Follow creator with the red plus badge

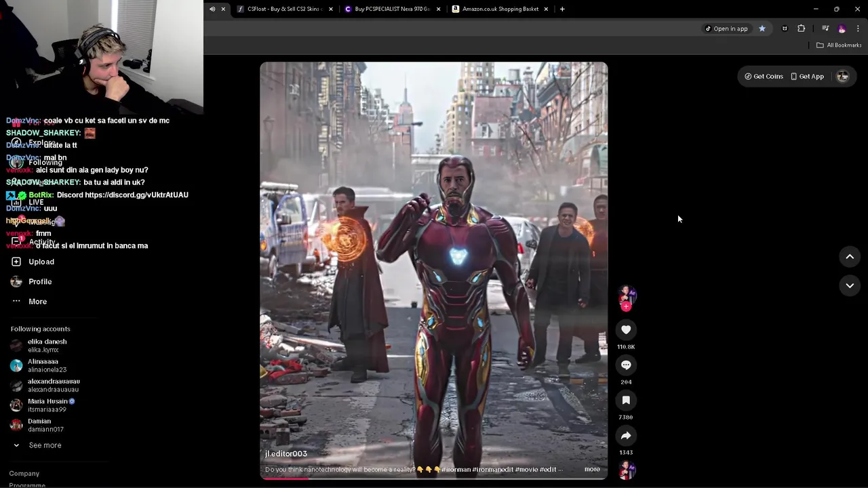[x=626, y=306]
